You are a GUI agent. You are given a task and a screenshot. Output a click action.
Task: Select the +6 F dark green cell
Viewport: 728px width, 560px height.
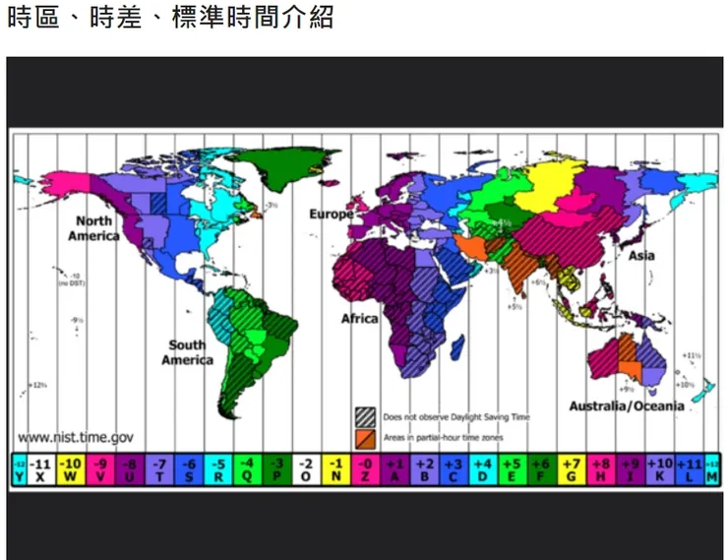tap(542, 469)
